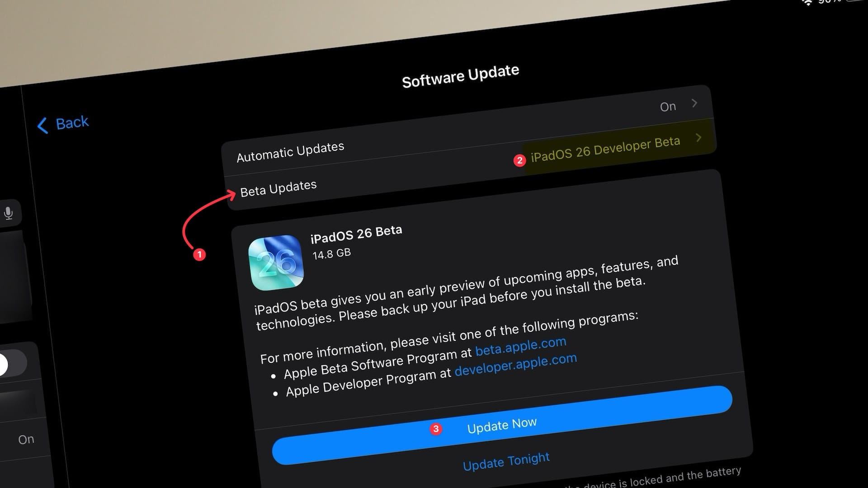Screen dimensions: 868x488
Task: Select the iPadOS 26 Developer Beta value
Action: (605, 149)
